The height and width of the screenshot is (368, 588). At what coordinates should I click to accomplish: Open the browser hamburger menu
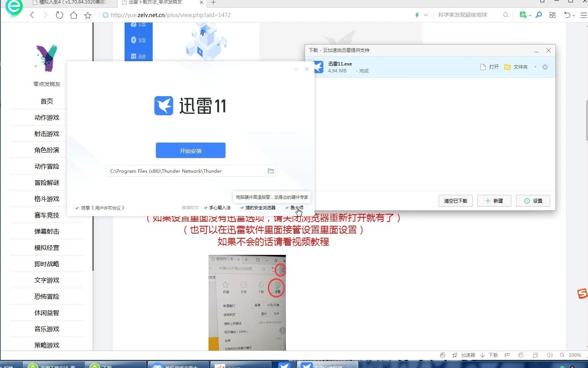coord(583,15)
